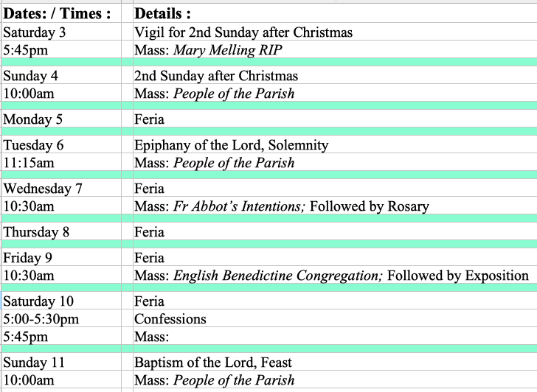
Task: Select the "English Benedictine Congregation" Mass cell
Action: [x=331, y=276]
